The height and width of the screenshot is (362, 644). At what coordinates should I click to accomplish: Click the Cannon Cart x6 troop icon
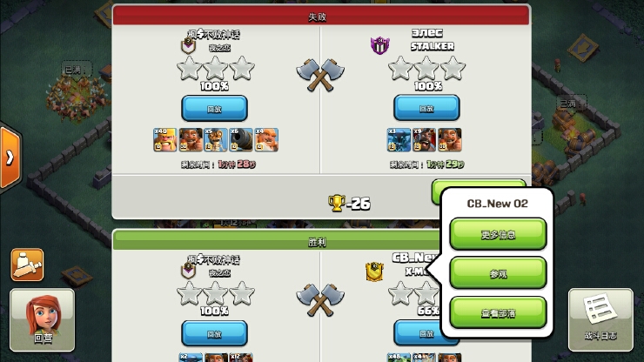[x=241, y=140]
